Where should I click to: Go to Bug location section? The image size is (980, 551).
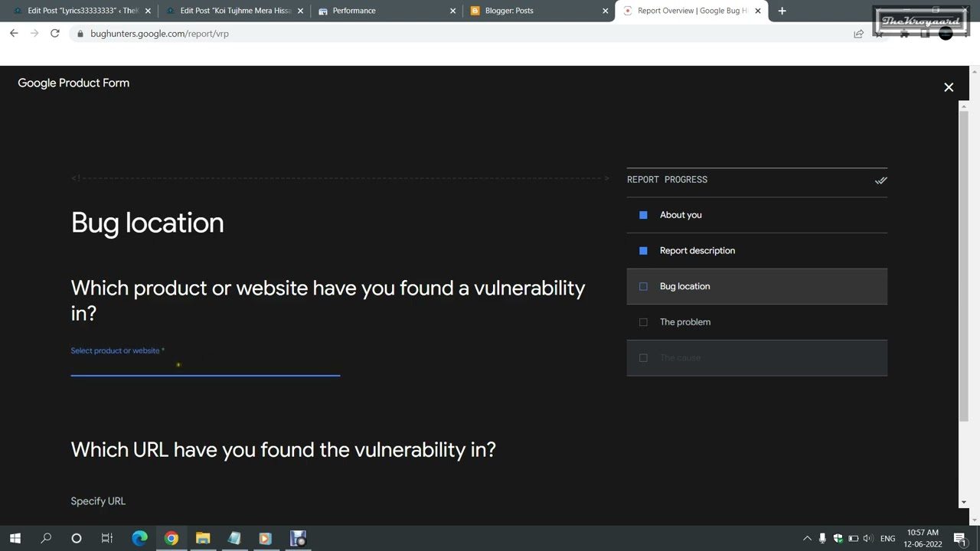(x=756, y=286)
